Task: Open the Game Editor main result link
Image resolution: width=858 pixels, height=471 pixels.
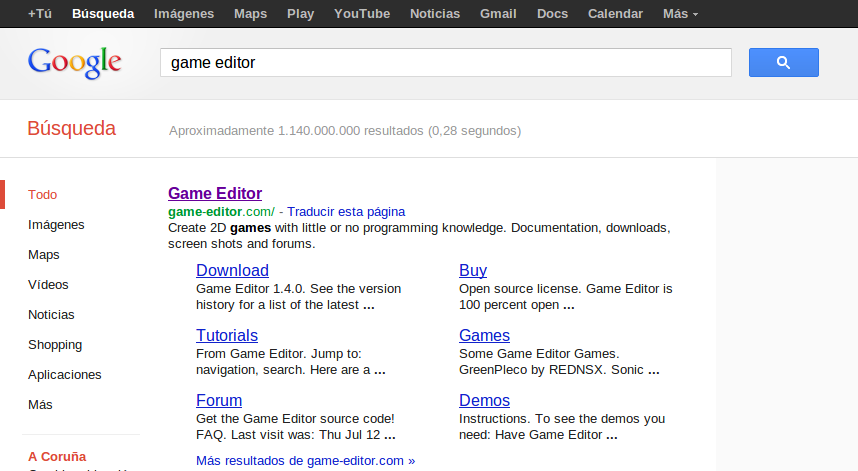Action: (215, 194)
